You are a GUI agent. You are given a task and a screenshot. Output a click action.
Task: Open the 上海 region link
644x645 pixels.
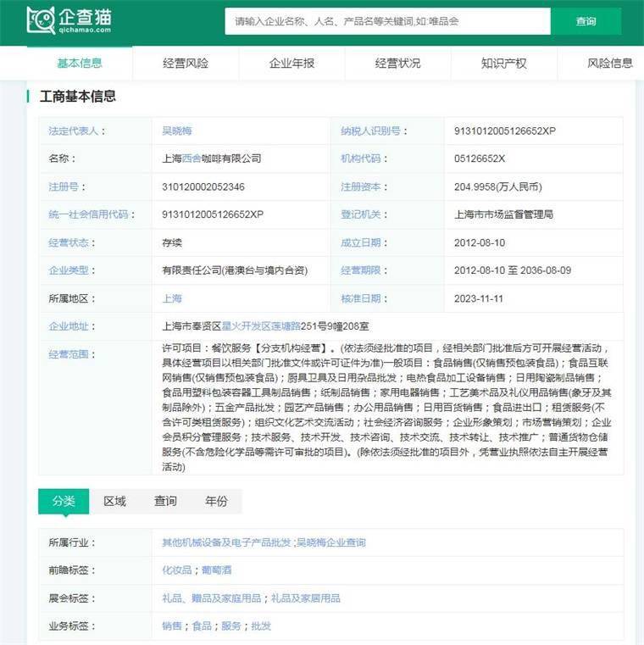(x=172, y=298)
